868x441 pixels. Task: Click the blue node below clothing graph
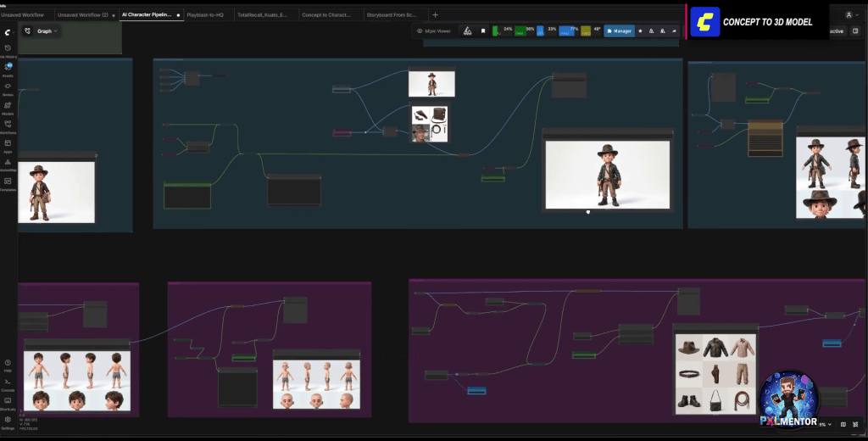pyautogui.click(x=476, y=391)
